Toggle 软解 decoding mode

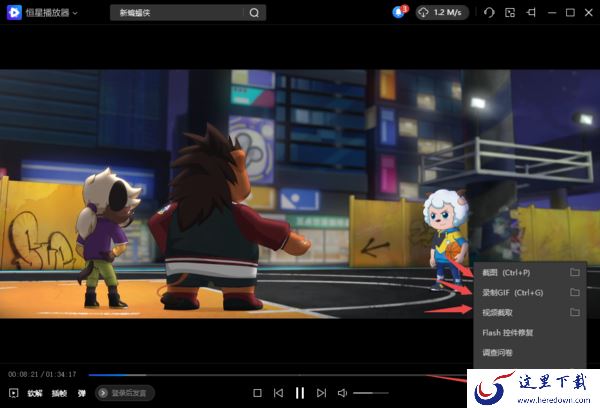click(x=35, y=393)
